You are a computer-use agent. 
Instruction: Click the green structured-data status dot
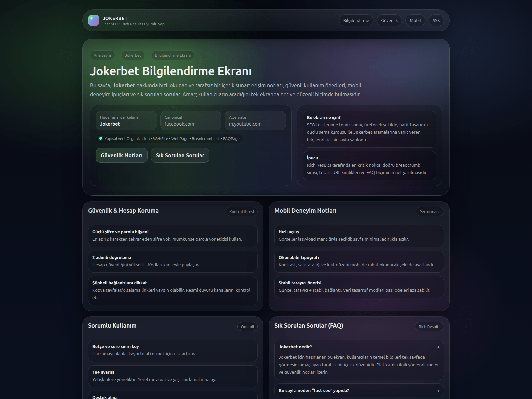101,138
